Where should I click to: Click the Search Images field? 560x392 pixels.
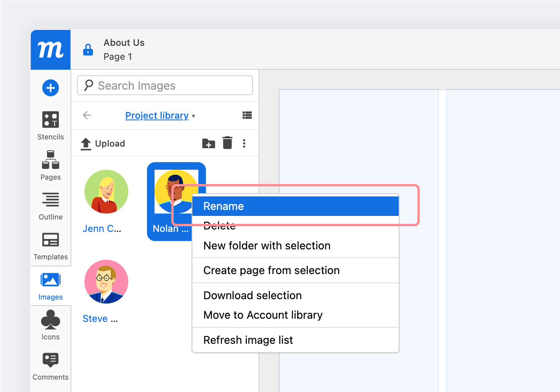pyautogui.click(x=165, y=86)
